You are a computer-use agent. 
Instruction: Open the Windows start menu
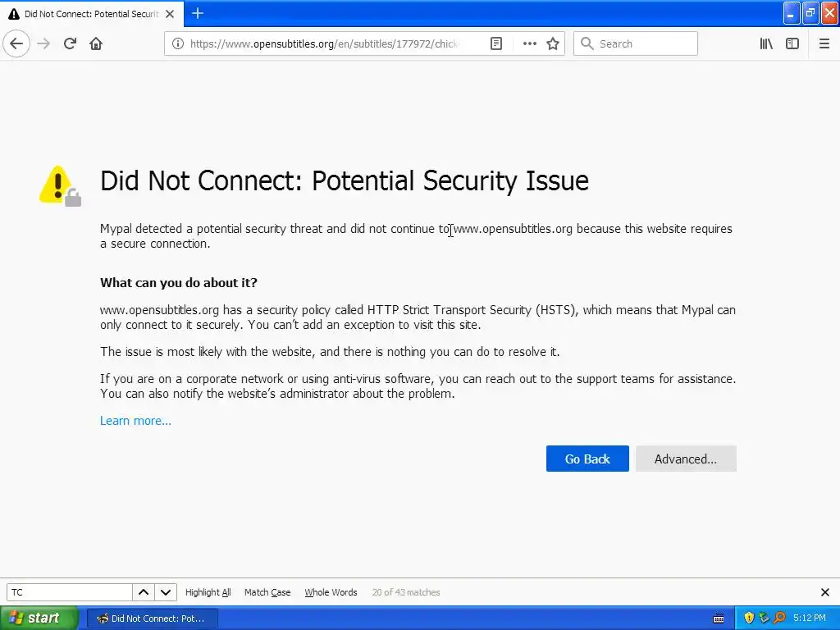tap(38, 618)
